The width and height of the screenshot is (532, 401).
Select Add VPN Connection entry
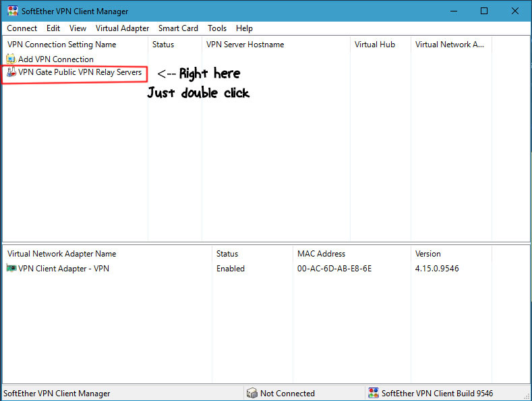click(x=56, y=59)
